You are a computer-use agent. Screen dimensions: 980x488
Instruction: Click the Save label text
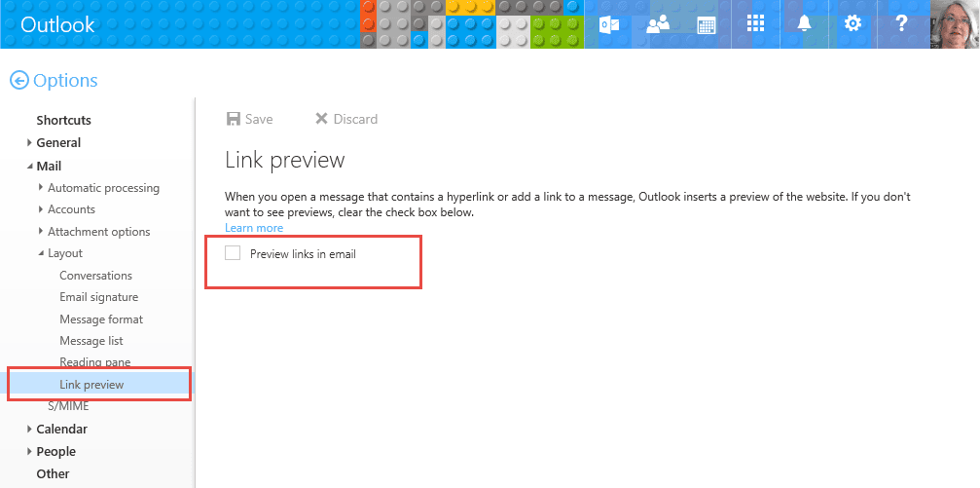pyautogui.click(x=259, y=119)
